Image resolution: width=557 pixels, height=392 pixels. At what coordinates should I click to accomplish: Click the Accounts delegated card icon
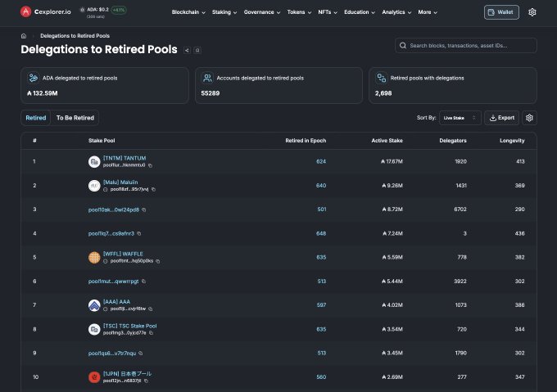(207, 78)
